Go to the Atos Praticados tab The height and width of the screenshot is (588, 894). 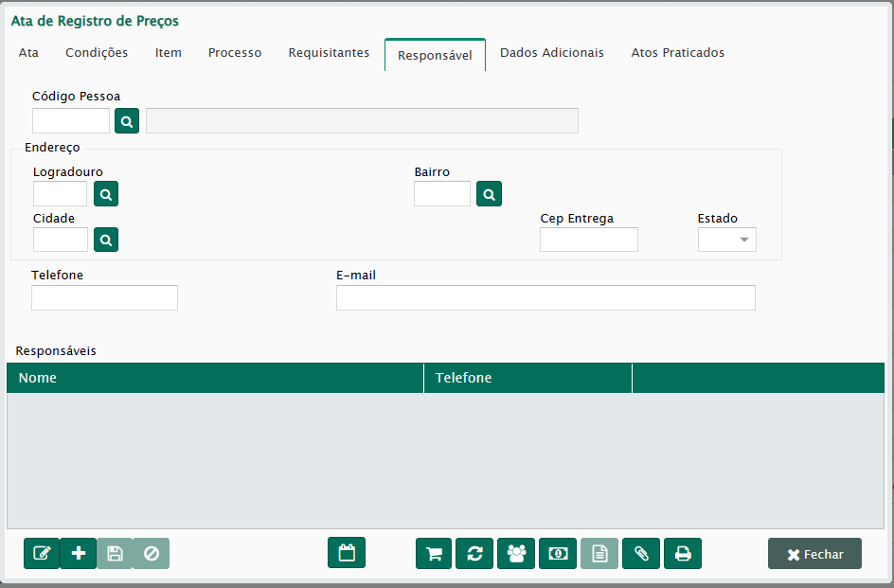(678, 53)
